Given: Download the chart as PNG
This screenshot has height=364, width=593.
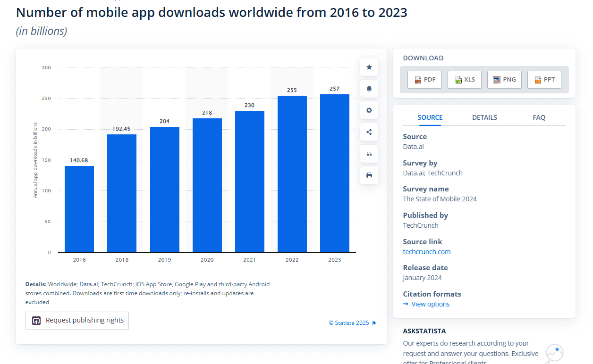Looking at the screenshot, I should (x=504, y=80).
